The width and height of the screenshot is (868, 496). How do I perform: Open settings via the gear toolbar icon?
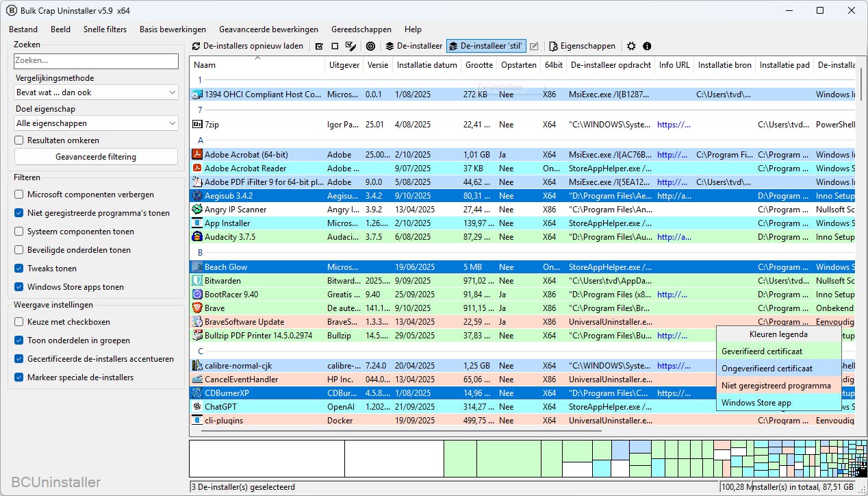pos(631,46)
